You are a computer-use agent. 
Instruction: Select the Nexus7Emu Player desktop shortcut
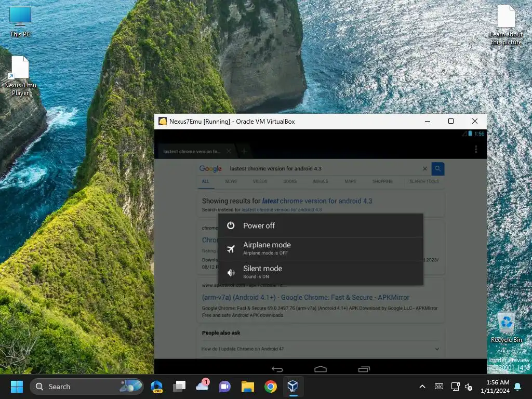click(20, 76)
